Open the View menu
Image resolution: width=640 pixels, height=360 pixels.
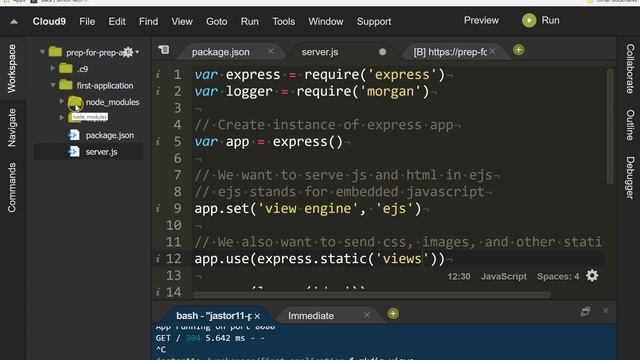(182, 21)
